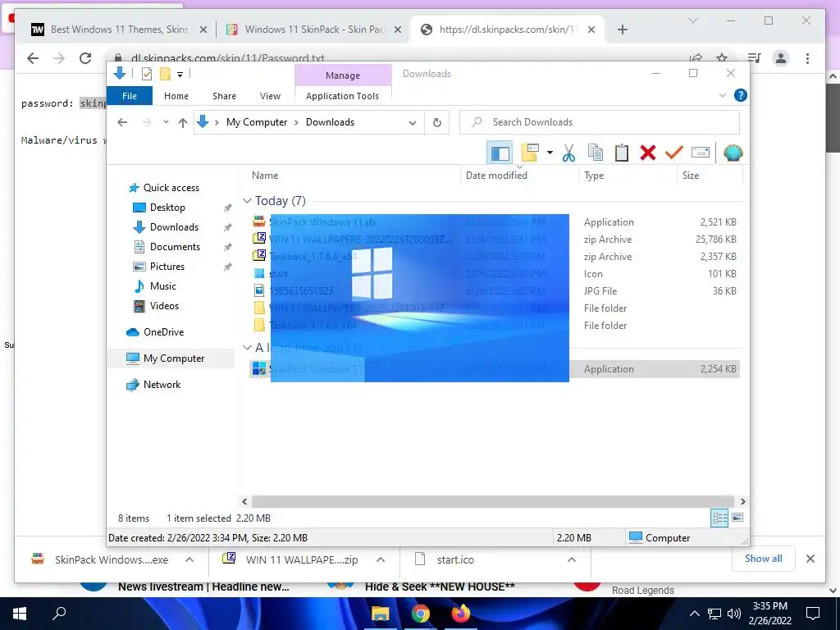Click the globe shell icon in toolbar
The width and height of the screenshot is (840, 630).
(x=733, y=153)
